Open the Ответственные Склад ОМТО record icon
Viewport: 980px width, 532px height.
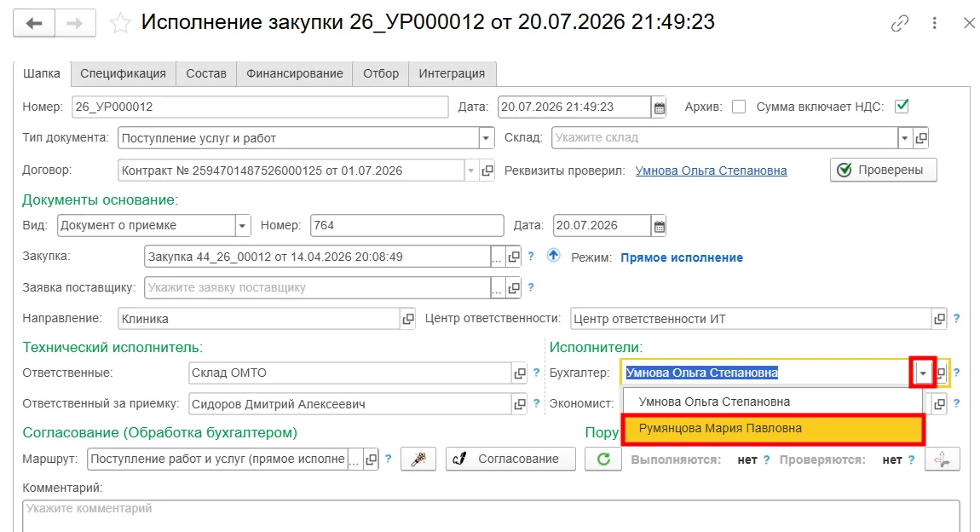[519, 373]
